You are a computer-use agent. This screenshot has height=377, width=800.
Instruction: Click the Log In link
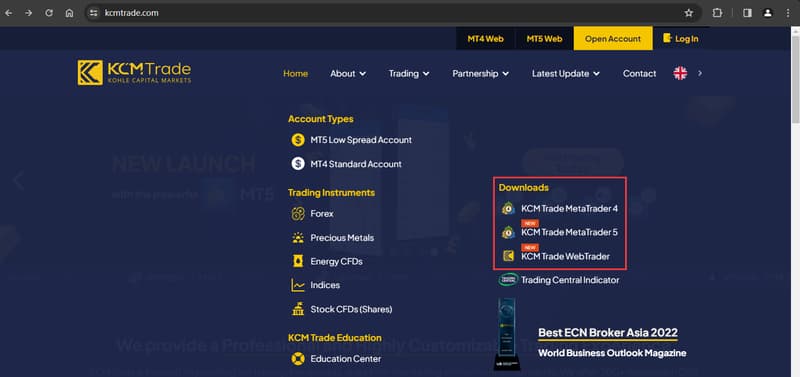pos(681,39)
